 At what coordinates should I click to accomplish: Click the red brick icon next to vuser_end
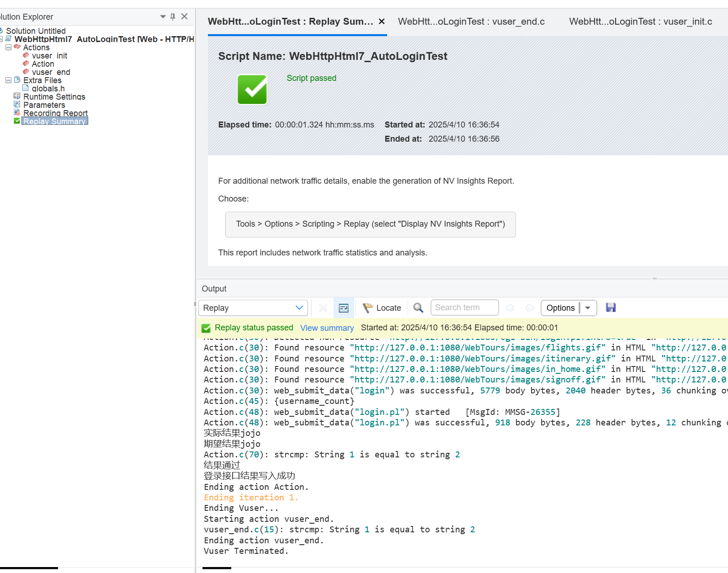[x=26, y=72]
